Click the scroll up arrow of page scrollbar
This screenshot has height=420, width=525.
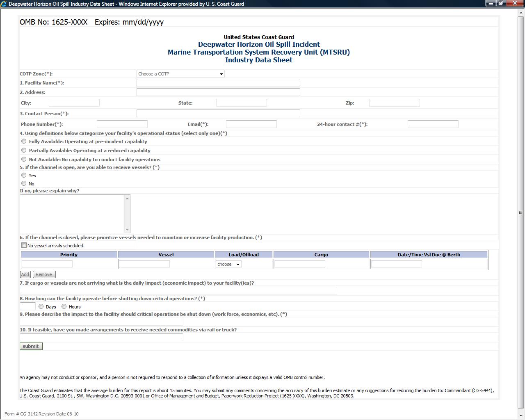(521, 12)
